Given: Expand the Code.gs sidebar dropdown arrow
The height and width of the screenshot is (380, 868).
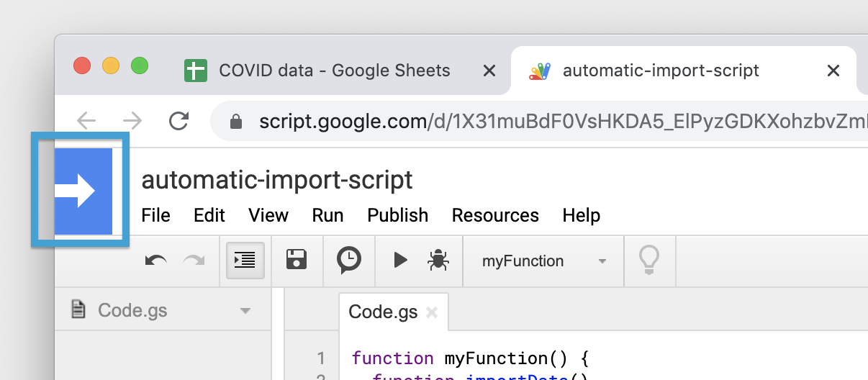Looking at the screenshot, I should point(245,312).
